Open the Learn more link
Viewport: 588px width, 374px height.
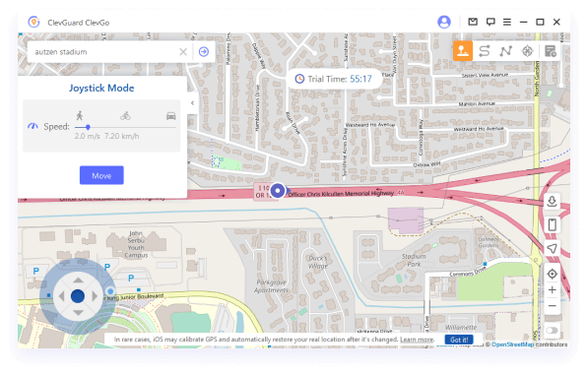[x=417, y=340]
